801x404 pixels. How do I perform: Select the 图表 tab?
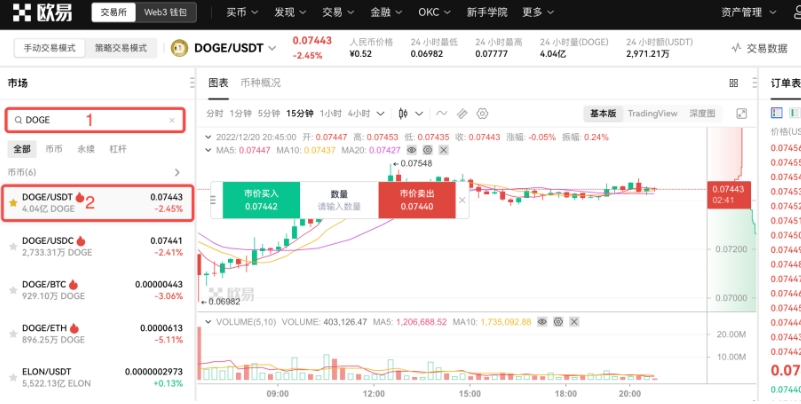218,83
